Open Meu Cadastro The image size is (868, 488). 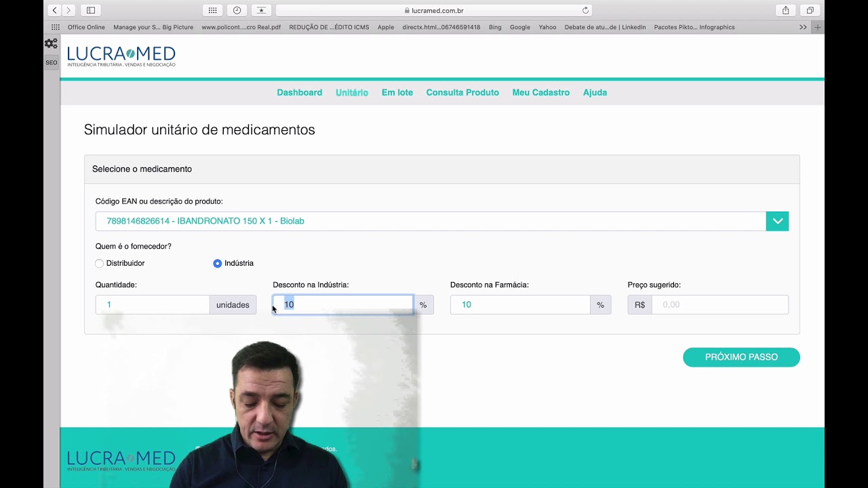541,92
